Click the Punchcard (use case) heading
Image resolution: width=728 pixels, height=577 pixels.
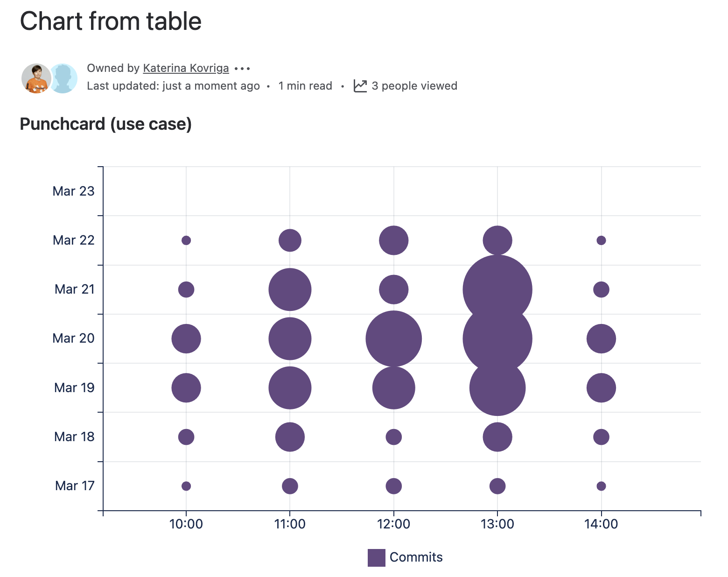click(x=106, y=124)
